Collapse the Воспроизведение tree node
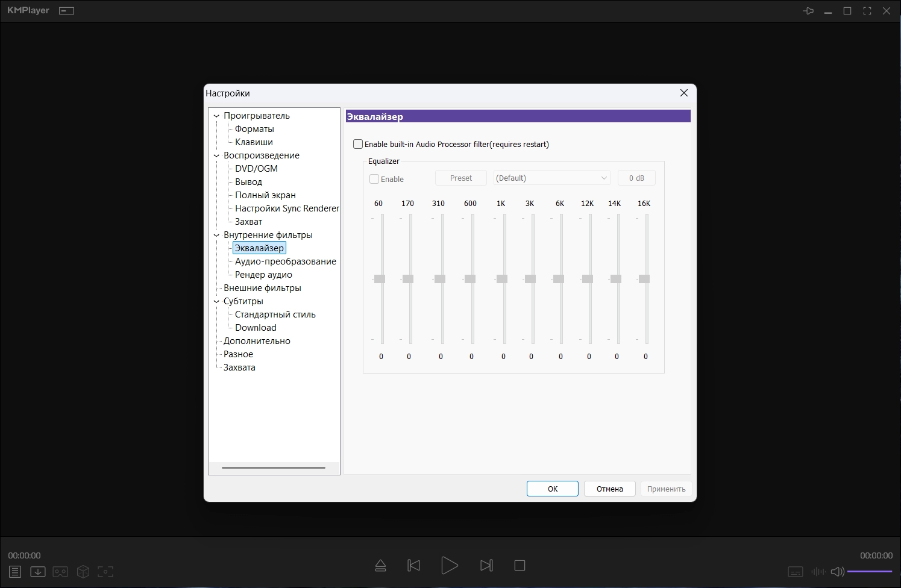Viewport: 901px width, 588px height. click(216, 155)
